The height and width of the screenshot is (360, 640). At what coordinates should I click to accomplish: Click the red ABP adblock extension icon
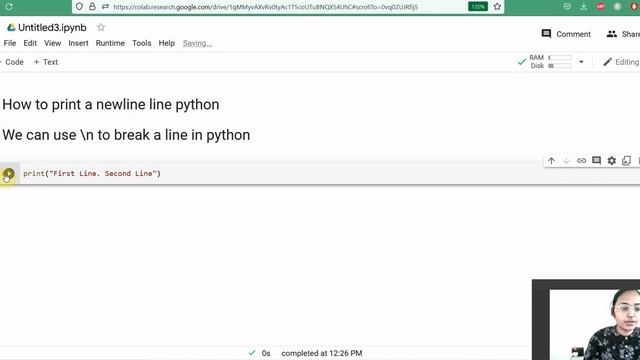(x=600, y=7)
